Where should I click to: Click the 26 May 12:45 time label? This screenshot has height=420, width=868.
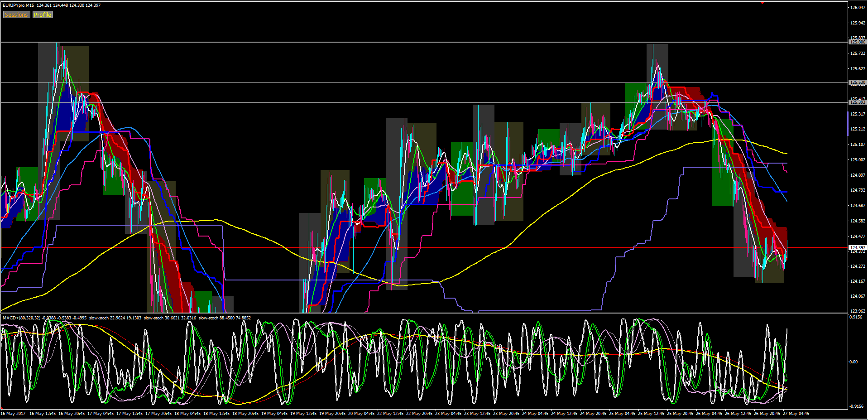pos(738,414)
